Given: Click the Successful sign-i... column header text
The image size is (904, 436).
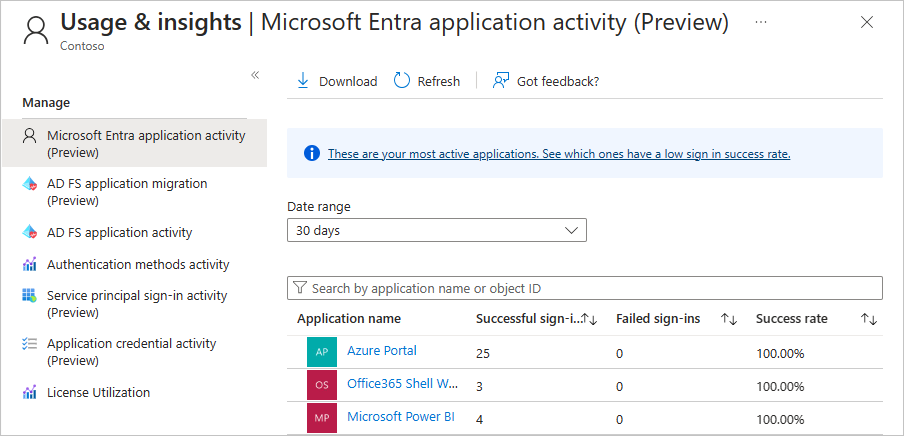Looking at the screenshot, I should coord(528,319).
